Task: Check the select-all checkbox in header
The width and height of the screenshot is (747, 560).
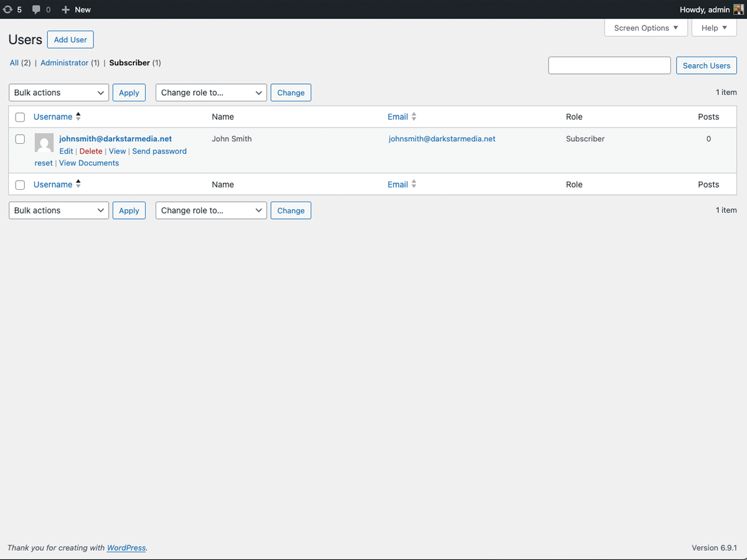Action: point(20,117)
